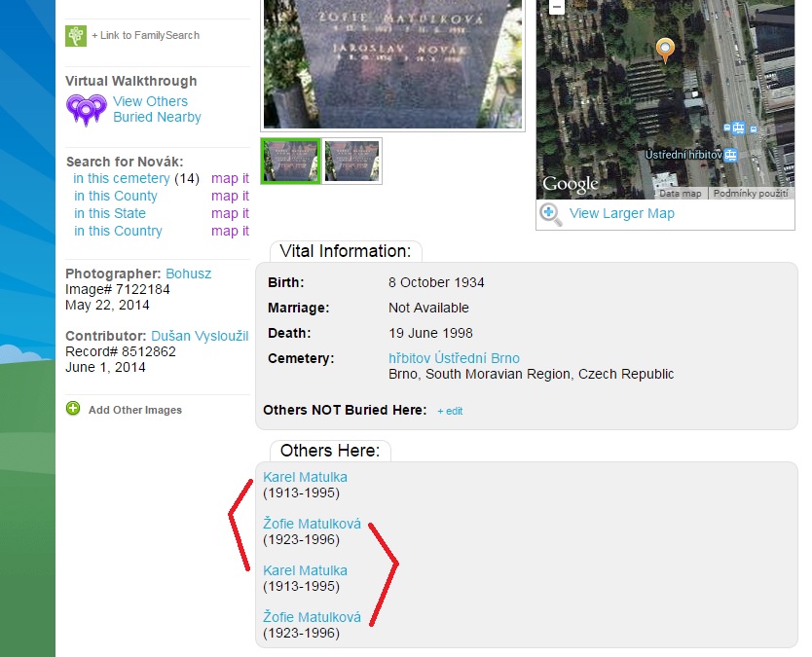Image resolution: width=812 pixels, height=657 pixels.
Task: Zoom out the map with minus button
Action: pyautogui.click(x=556, y=6)
